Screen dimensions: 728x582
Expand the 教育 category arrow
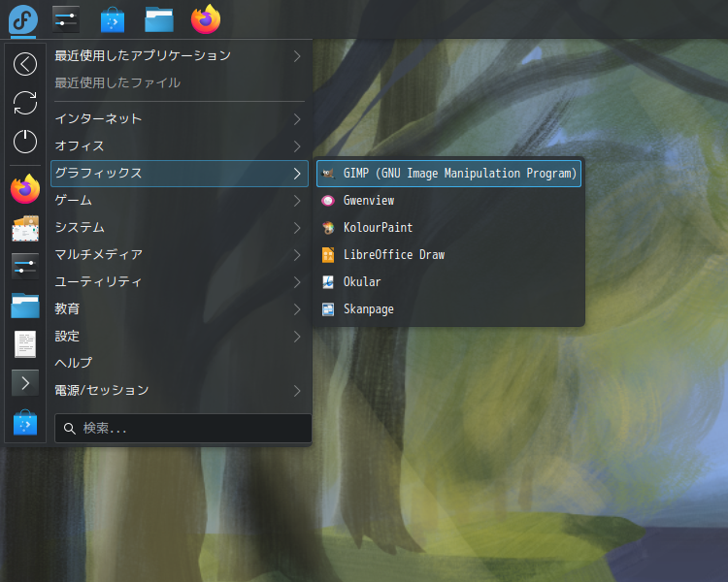[x=297, y=309]
